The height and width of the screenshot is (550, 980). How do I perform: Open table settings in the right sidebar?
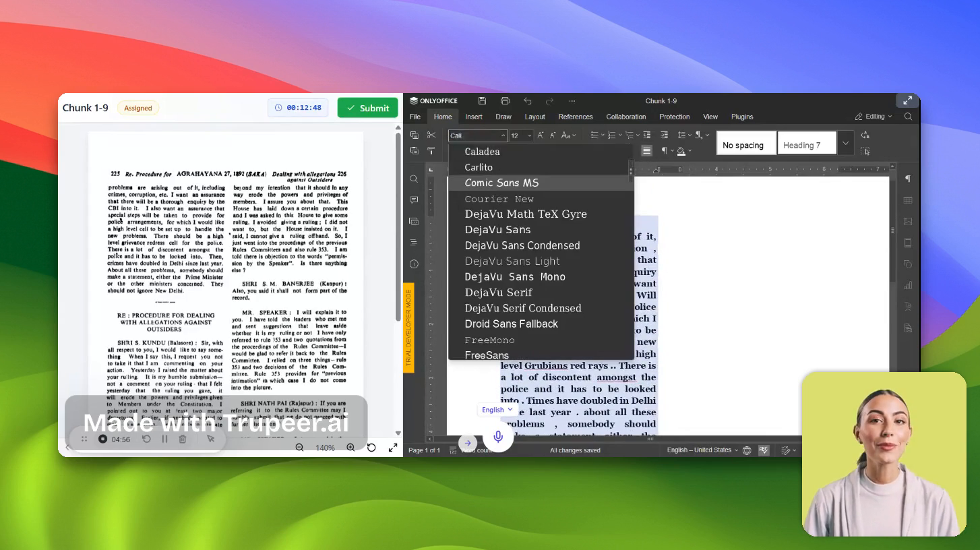(908, 200)
